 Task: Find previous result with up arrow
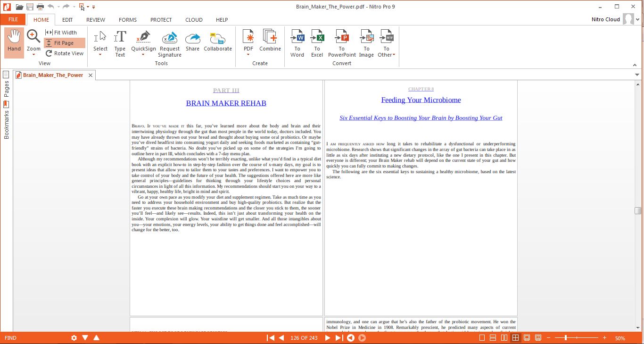click(96, 338)
